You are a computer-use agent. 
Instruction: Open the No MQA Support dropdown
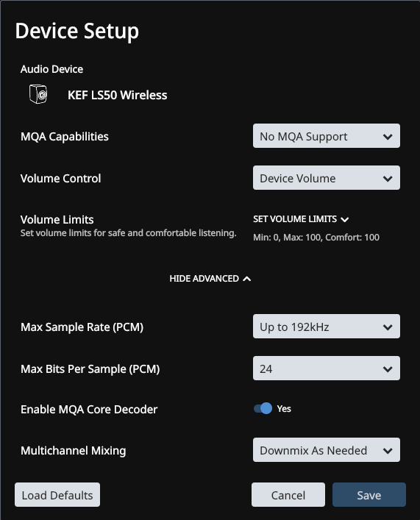(x=327, y=136)
